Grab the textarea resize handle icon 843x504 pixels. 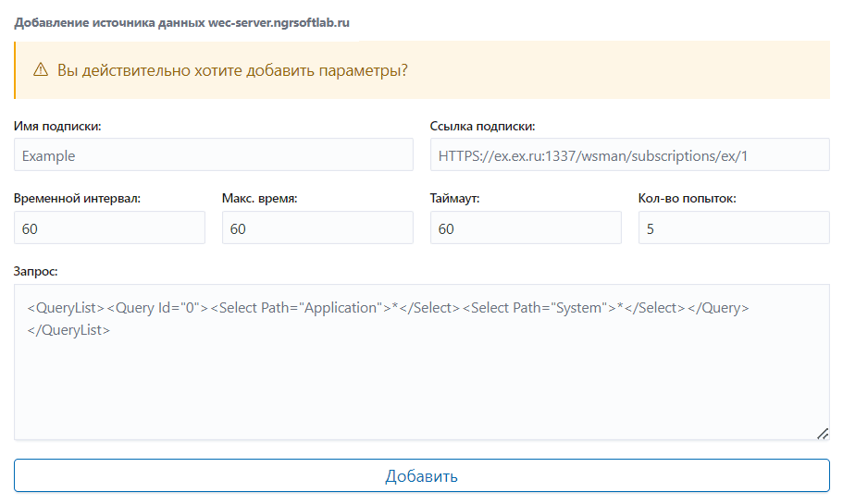[823, 434]
